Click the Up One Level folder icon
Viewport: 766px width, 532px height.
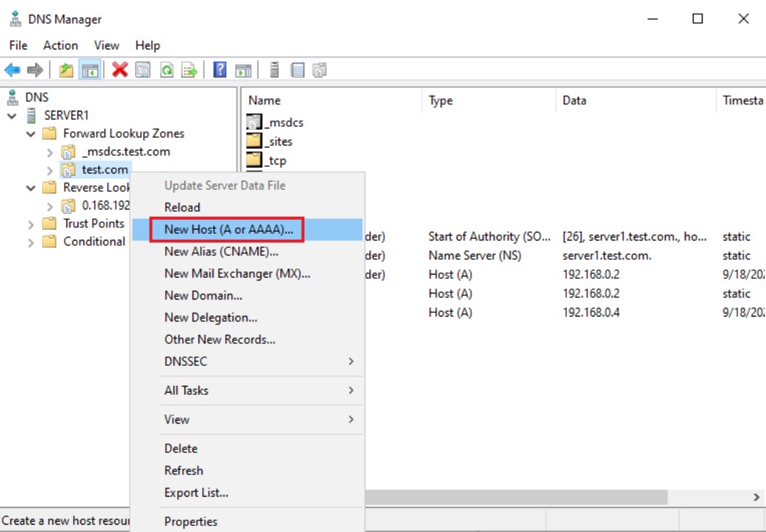pos(66,70)
